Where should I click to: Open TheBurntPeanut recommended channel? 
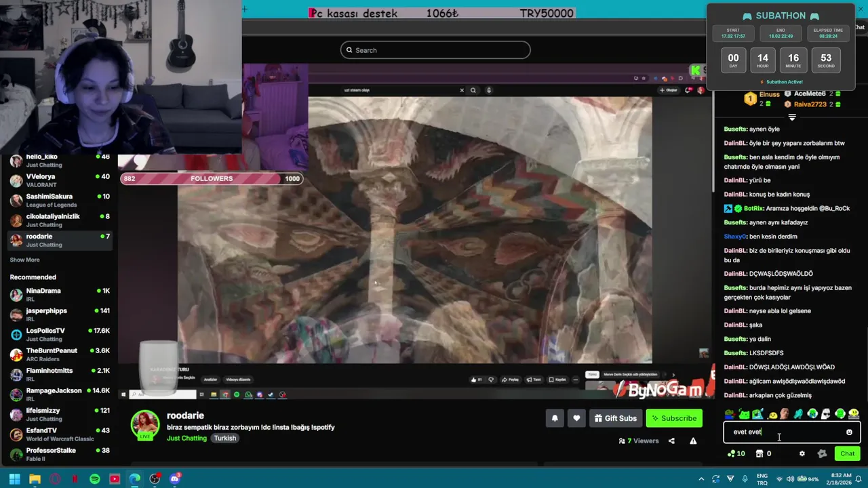click(60, 354)
